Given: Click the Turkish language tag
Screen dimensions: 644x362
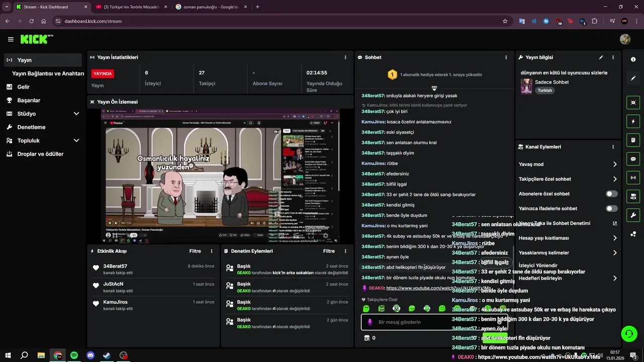Looking at the screenshot, I should [544, 90].
